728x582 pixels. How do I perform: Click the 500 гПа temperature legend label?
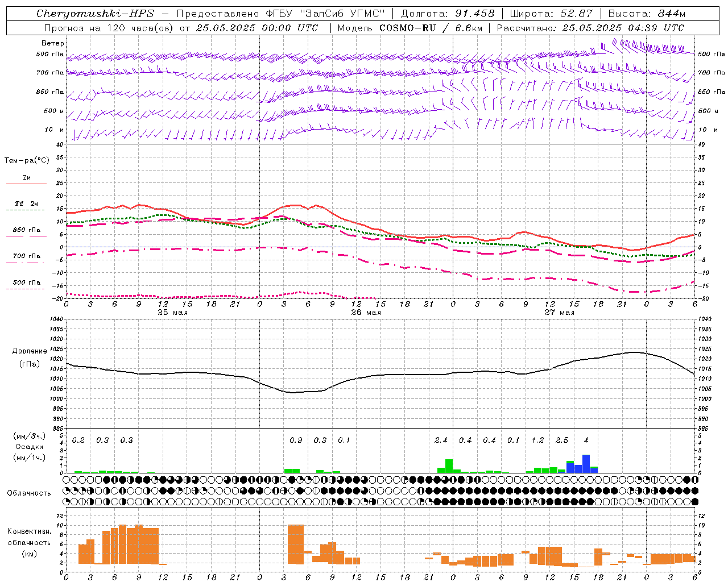pos(27,282)
